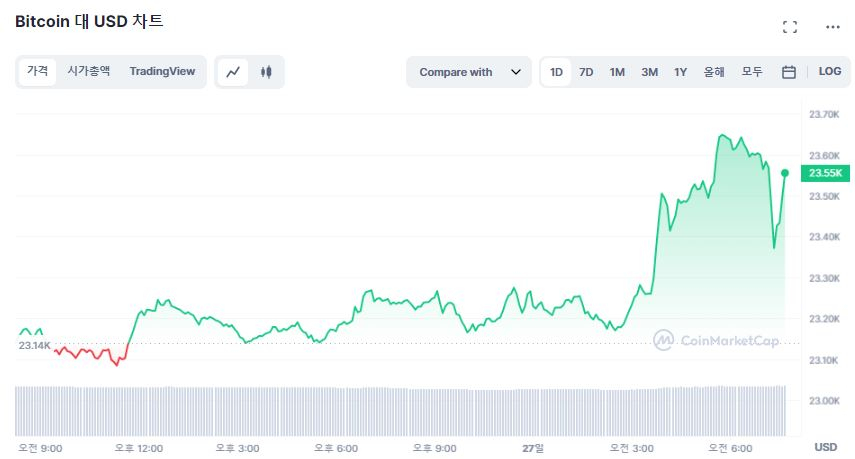Viewport: 855px width, 459px height.
Task: Select the 1M time range
Action: point(617,72)
